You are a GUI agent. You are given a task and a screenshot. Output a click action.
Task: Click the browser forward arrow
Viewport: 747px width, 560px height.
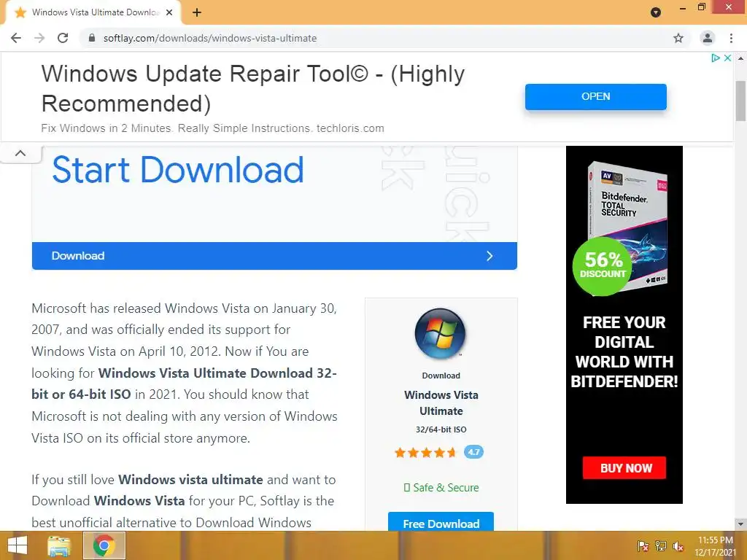[x=39, y=38]
